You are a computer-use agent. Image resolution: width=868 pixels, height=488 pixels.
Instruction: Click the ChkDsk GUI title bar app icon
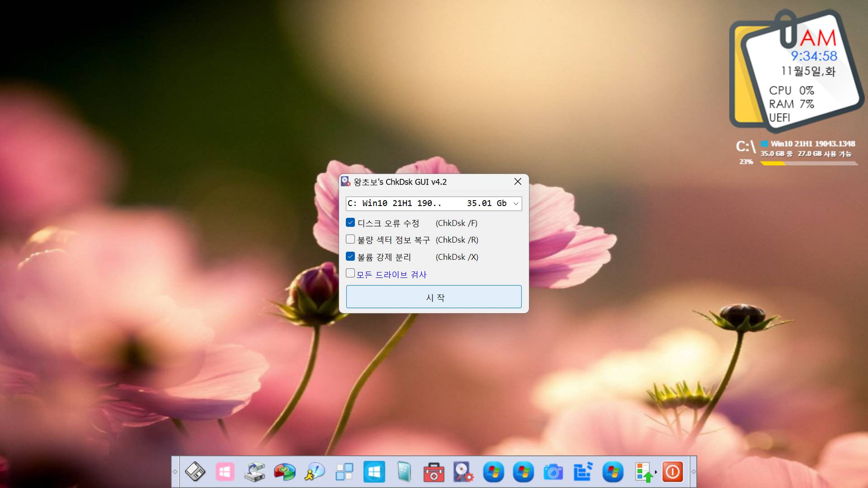click(345, 182)
